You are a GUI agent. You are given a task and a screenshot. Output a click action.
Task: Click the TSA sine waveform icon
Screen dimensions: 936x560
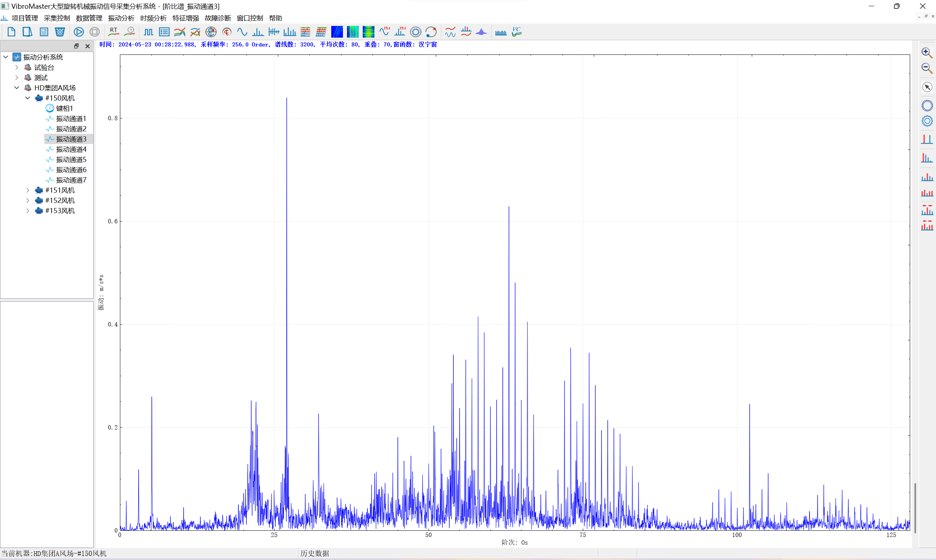[385, 32]
